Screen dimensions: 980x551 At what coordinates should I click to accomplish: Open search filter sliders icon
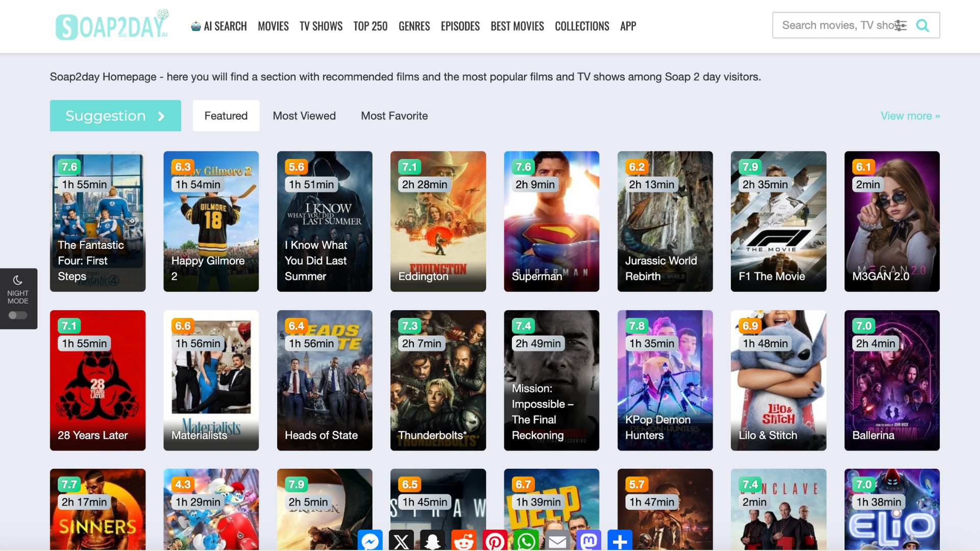(x=901, y=26)
